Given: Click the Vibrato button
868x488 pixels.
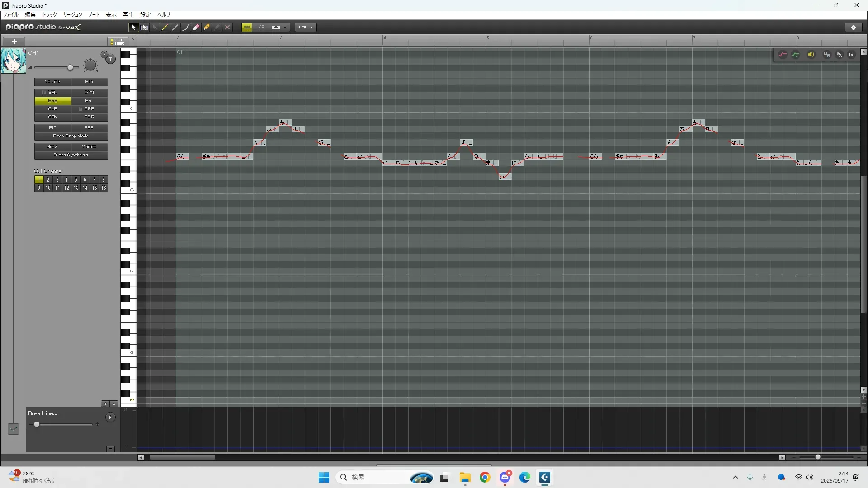Looking at the screenshot, I should point(89,147).
